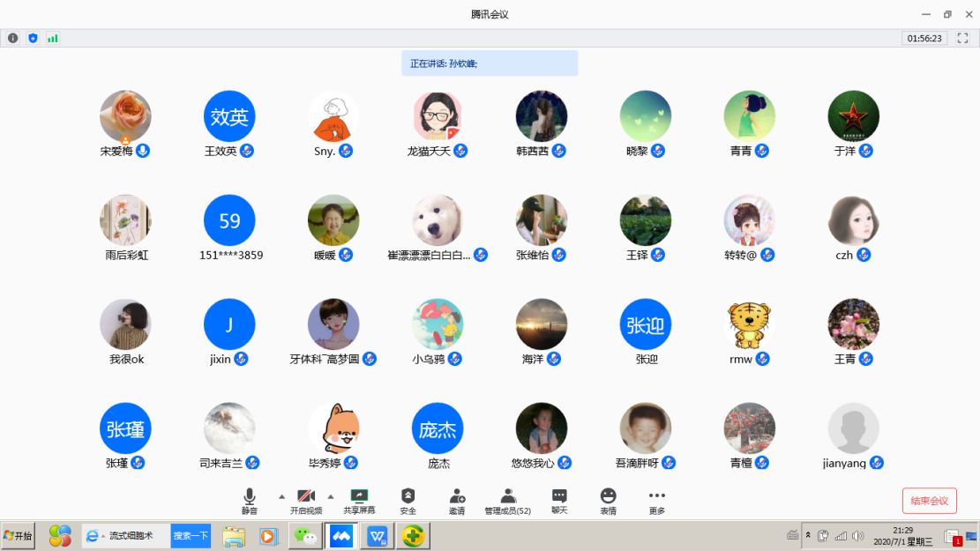Click the muted mic icon beside 王青
Image resolution: width=980 pixels, height=551 pixels.
point(865,359)
